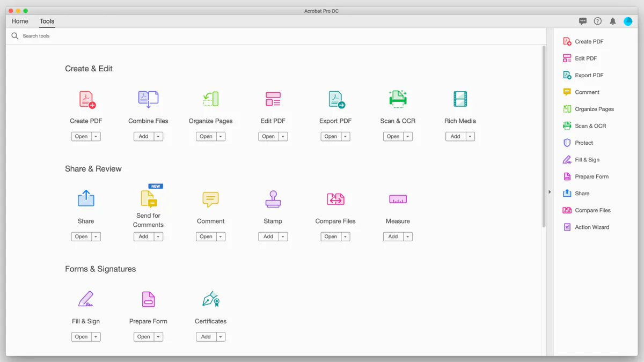Select the Stamp tool icon
This screenshot has height=362, width=644.
(x=273, y=199)
